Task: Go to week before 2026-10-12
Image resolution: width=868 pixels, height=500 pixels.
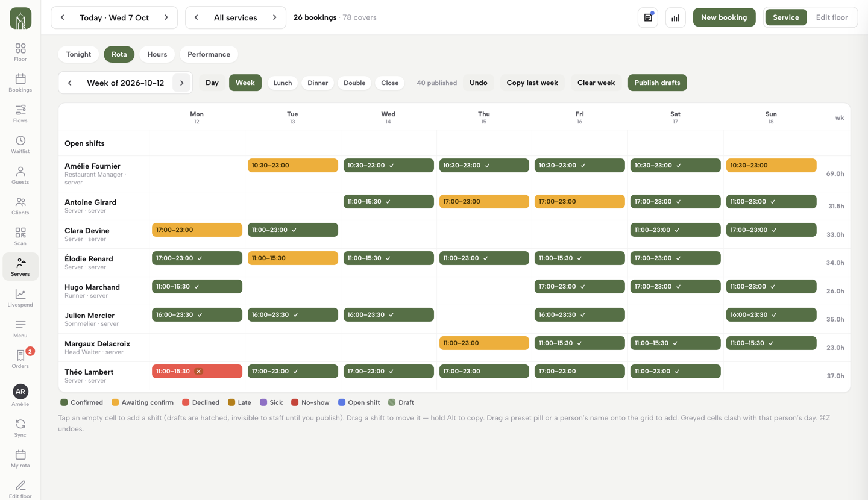Action: point(70,83)
